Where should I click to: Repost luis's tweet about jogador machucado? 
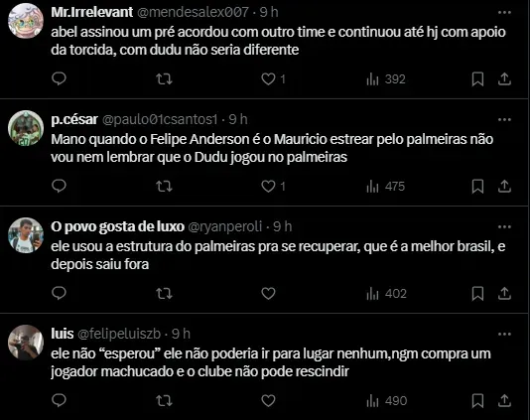point(164,401)
